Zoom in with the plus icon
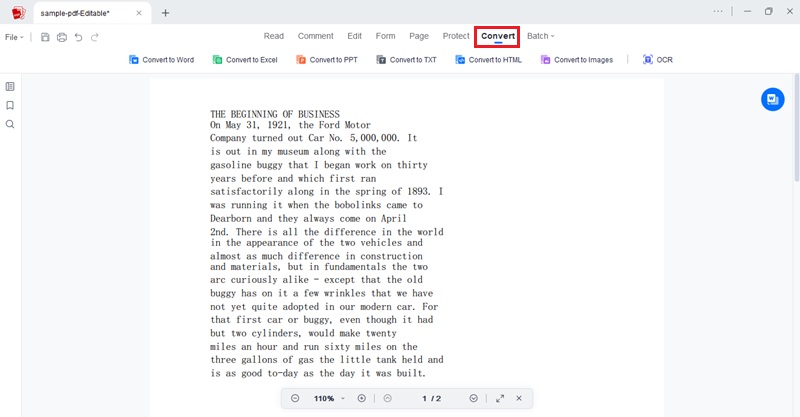The width and height of the screenshot is (800, 417). click(361, 398)
